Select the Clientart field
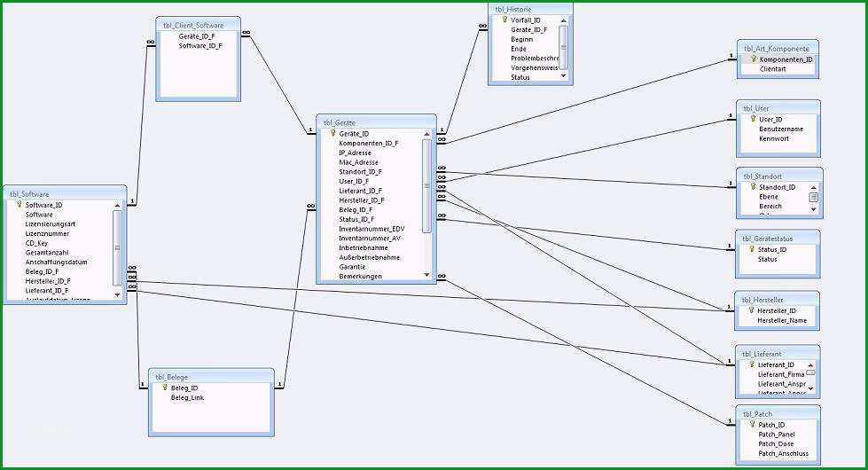Image resolution: width=868 pixels, height=470 pixels. point(773,69)
